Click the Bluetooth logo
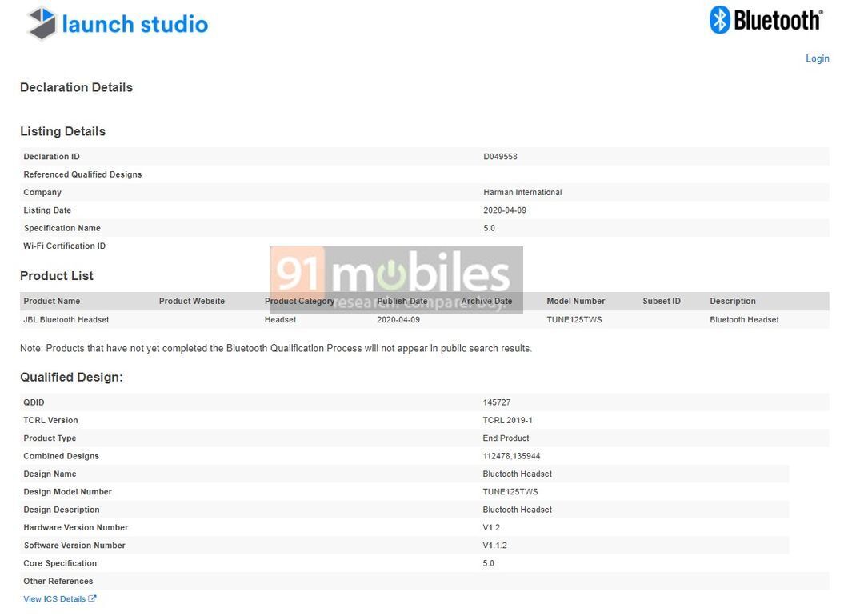The width and height of the screenshot is (848, 616). click(766, 20)
